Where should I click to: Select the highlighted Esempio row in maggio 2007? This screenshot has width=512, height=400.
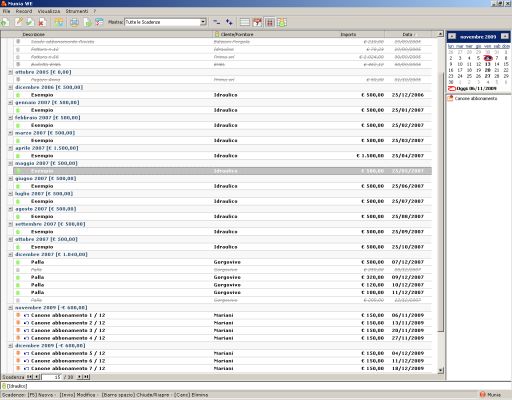222,171
